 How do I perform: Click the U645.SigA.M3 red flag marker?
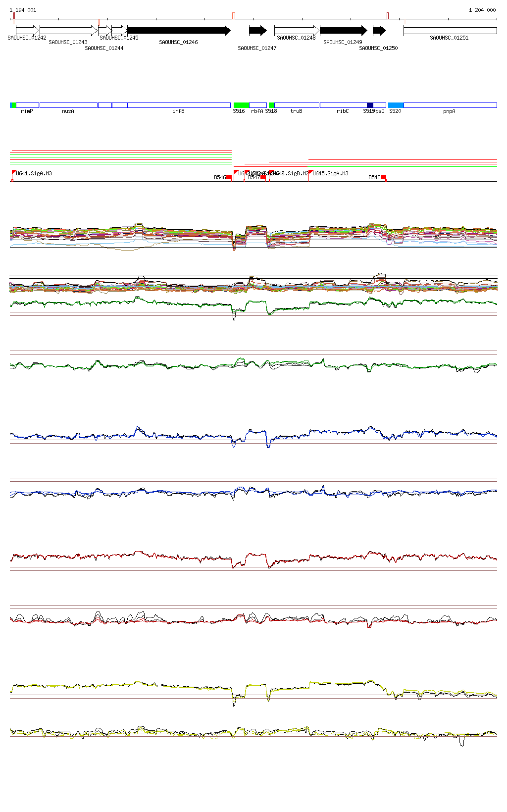pyautogui.click(x=310, y=173)
